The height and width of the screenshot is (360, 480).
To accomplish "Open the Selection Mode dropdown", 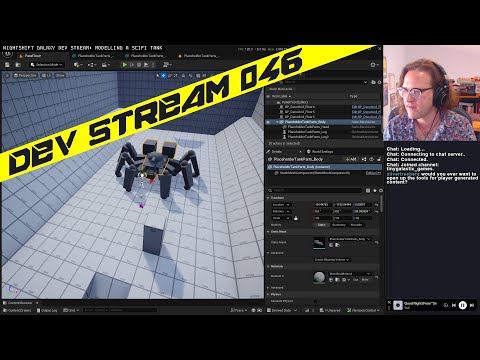I will 46,65.
